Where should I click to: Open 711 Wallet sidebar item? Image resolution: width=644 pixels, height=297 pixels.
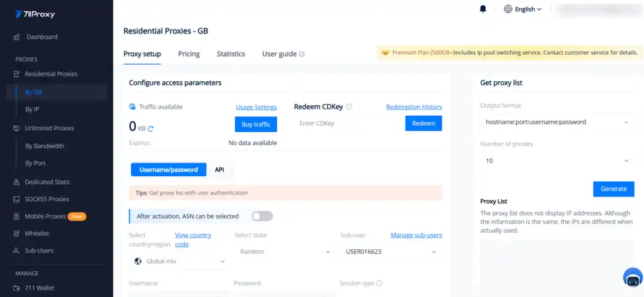[40, 288]
